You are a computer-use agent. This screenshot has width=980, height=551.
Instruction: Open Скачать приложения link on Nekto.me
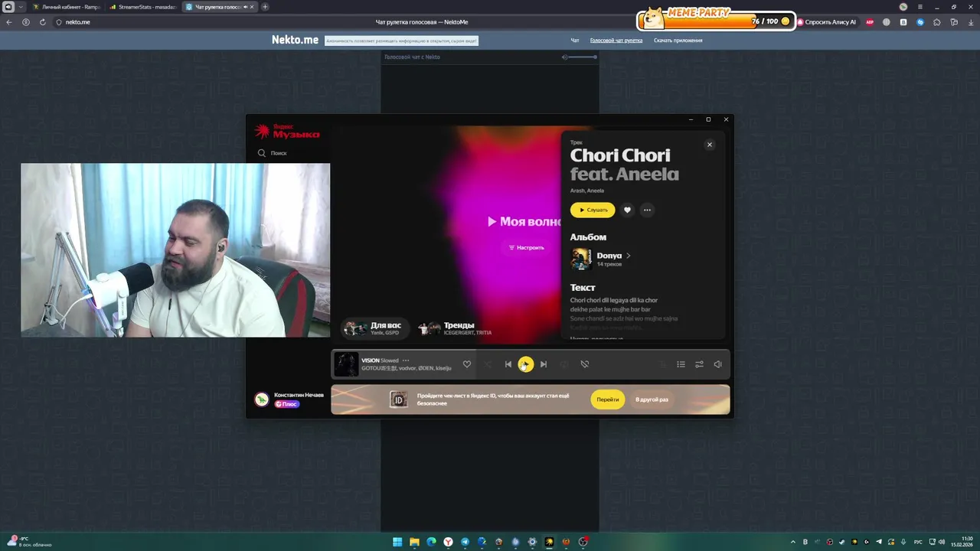678,40
